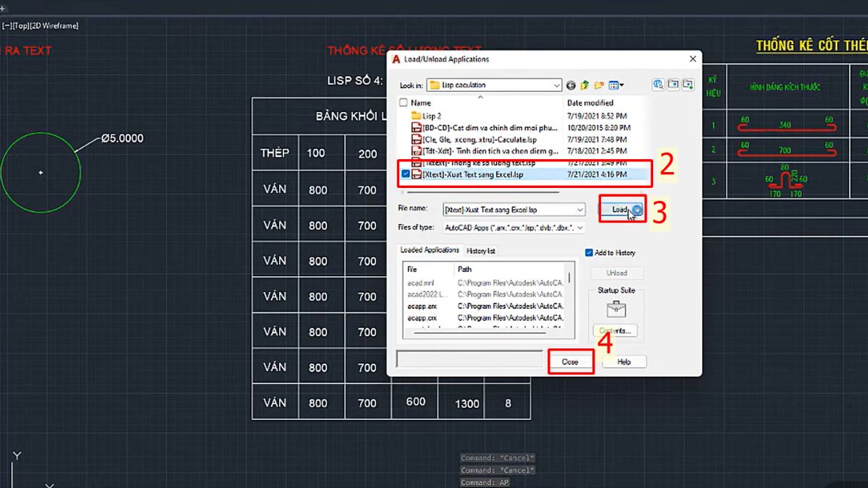Viewport: 868px width, 488px height.
Task: Click the THÉP cell in drawing table
Action: (x=275, y=153)
